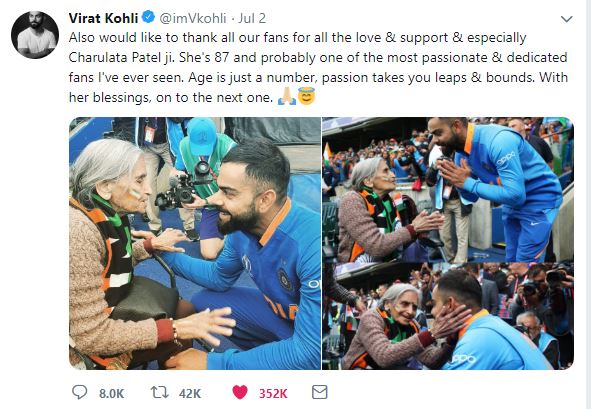Open Virat Kohli's profile picture avatar
The image size is (591, 409).
pyautogui.click(x=35, y=35)
